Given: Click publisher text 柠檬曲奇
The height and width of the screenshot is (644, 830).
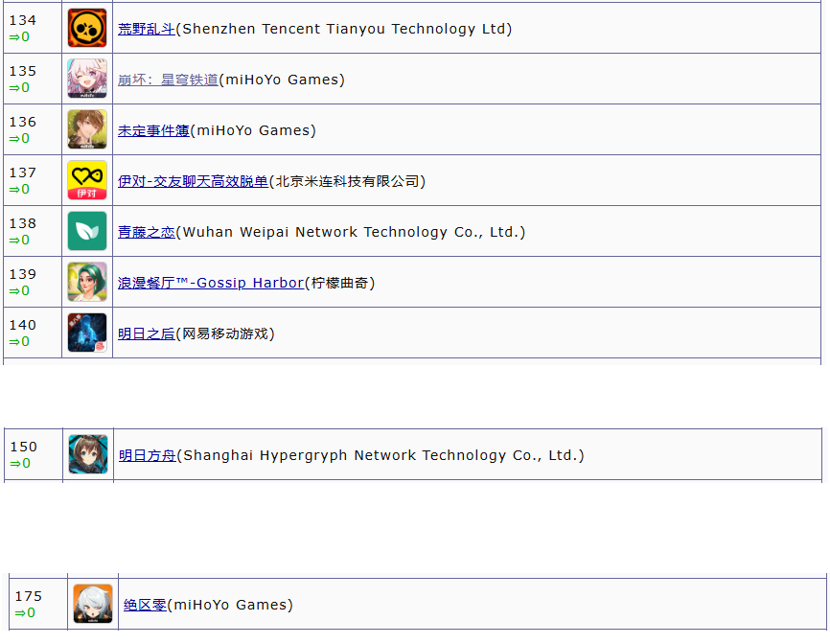Looking at the screenshot, I should tap(340, 283).
